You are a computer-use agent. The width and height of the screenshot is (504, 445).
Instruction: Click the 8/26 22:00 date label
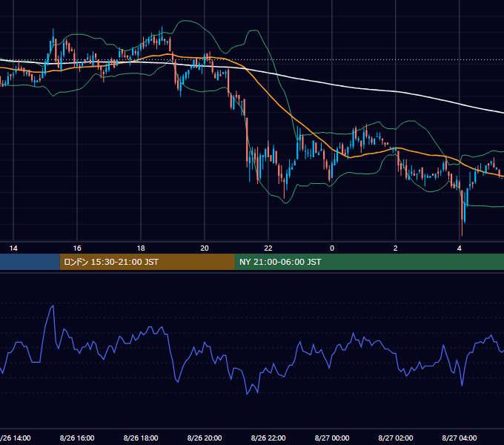click(268, 438)
